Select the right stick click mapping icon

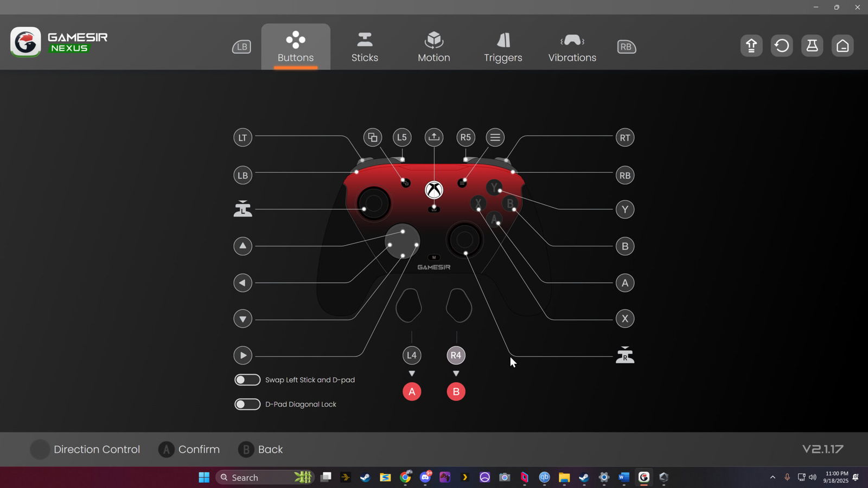click(x=625, y=355)
